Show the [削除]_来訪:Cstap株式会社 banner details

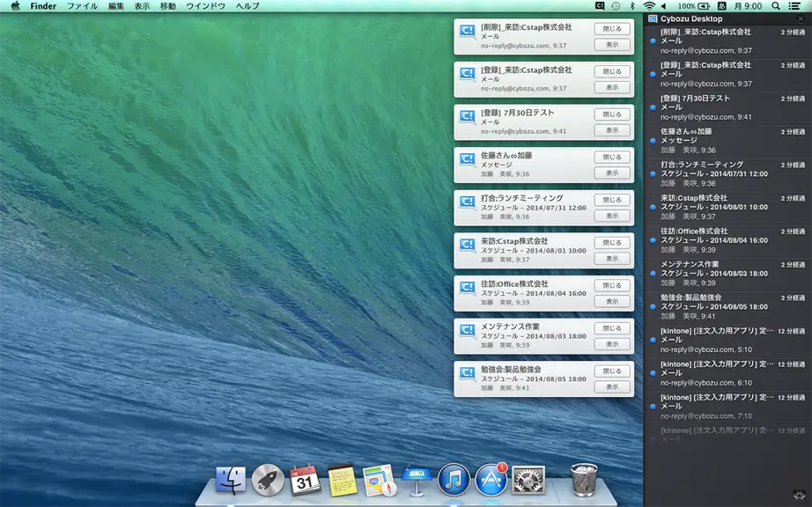[x=612, y=45]
